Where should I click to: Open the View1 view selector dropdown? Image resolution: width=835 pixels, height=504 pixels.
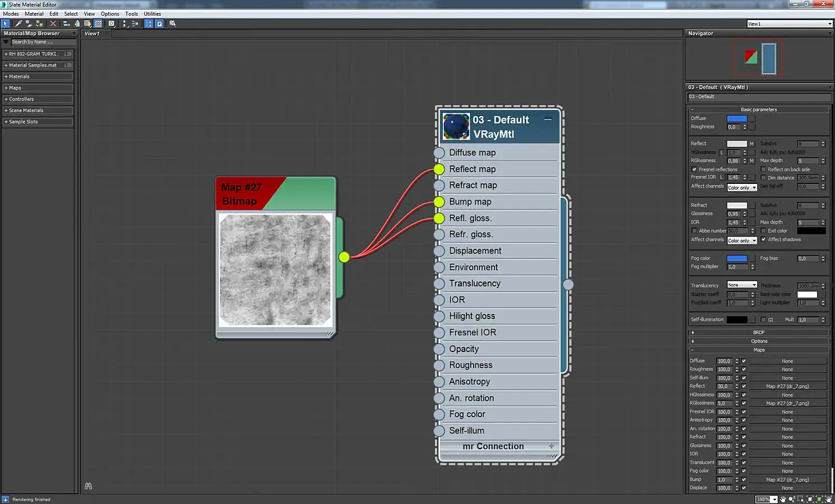(790, 24)
